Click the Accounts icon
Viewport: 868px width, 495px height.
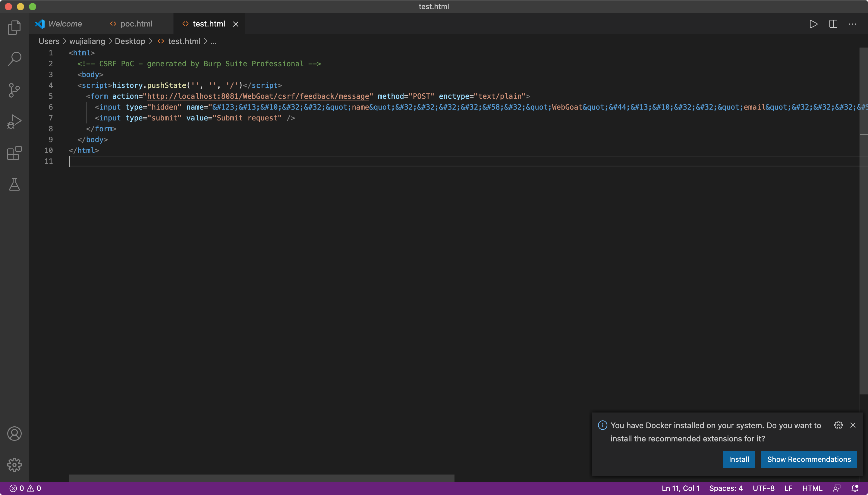point(14,434)
